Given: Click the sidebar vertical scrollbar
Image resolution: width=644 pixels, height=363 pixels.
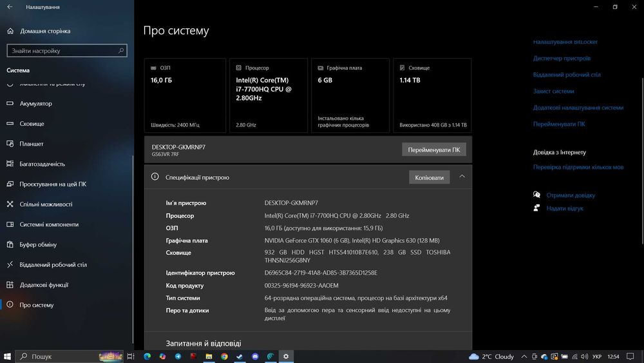Looking at the screenshot, I should [x=133, y=249].
